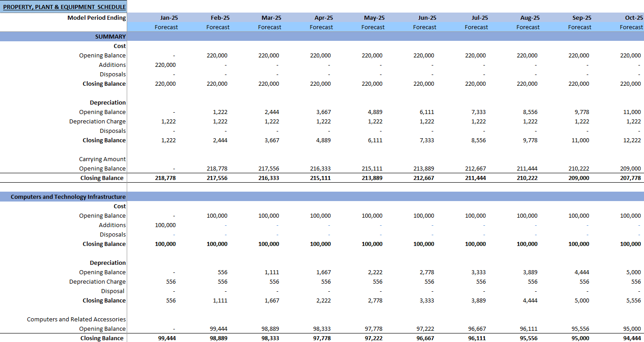Click the Jun-25 Forecast header cell

[x=424, y=27]
